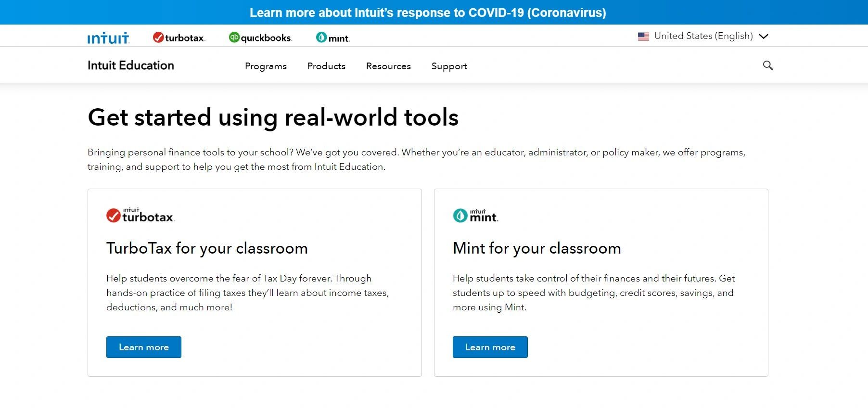Click the 'Bringing personal finance tools' intro paragraph
This screenshot has width=868, height=409.
(x=417, y=159)
